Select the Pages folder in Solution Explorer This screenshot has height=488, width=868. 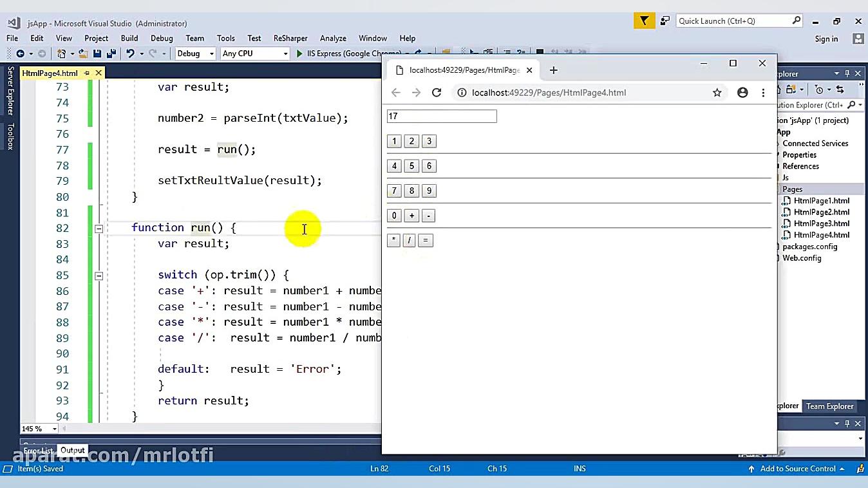coord(792,189)
